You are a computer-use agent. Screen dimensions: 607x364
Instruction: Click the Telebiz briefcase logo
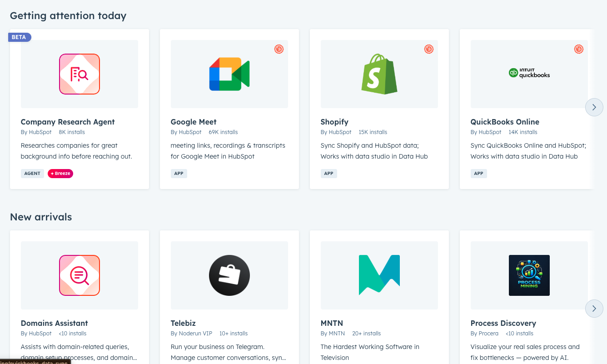tap(229, 275)
